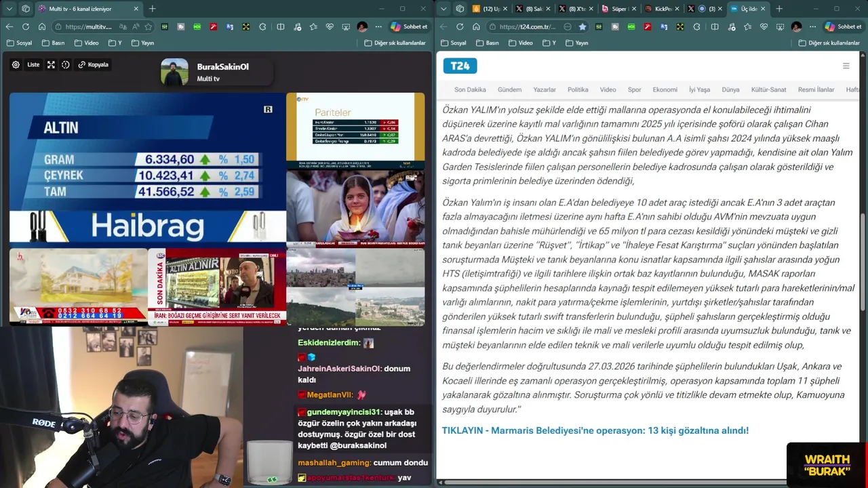Open the Marmaris Belediyesi'ne operasyon link
This screenshot has height=488, width=868.
point(595,431)
